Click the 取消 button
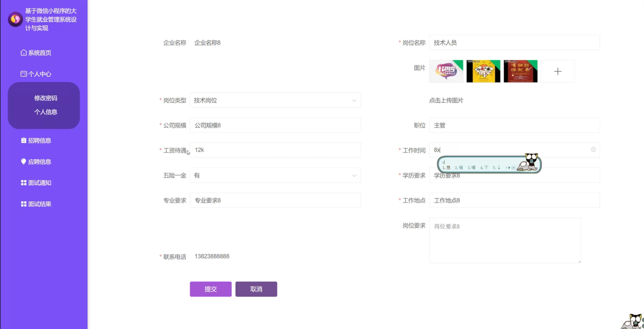The height and width of the screenshot is (329, 644). pyautogui.click(x=256, y=289)
